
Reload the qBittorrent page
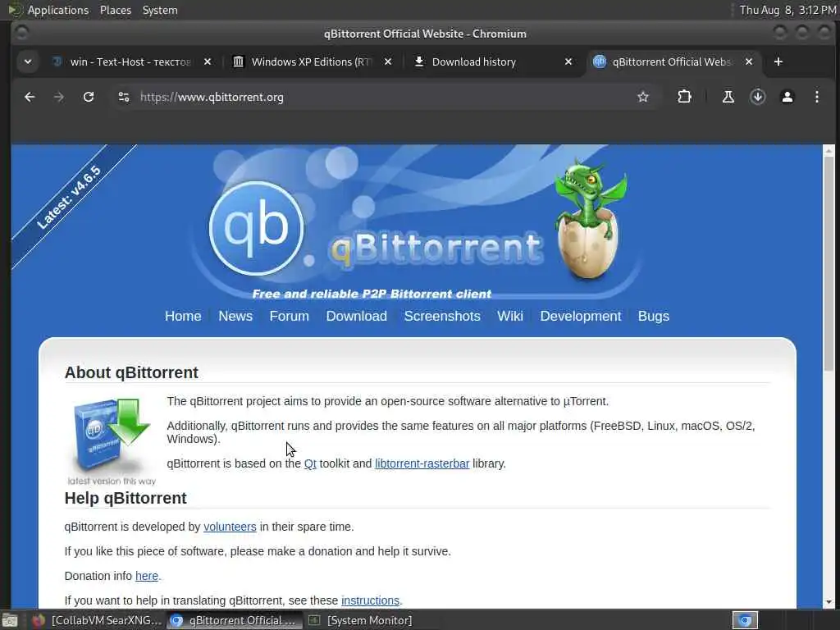(89, 97)
